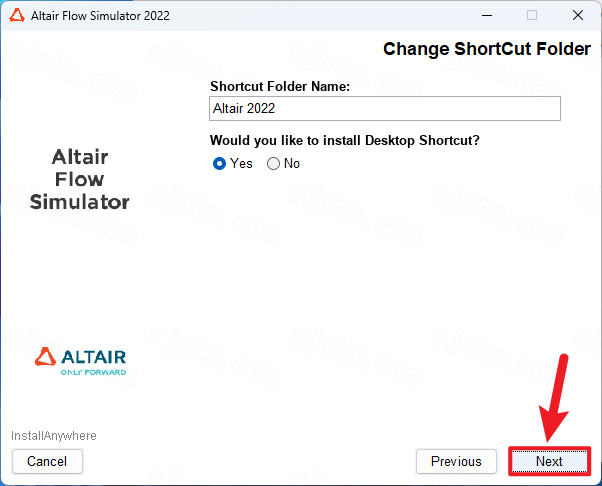
Task: Cancel the installation
Action: 47,461
